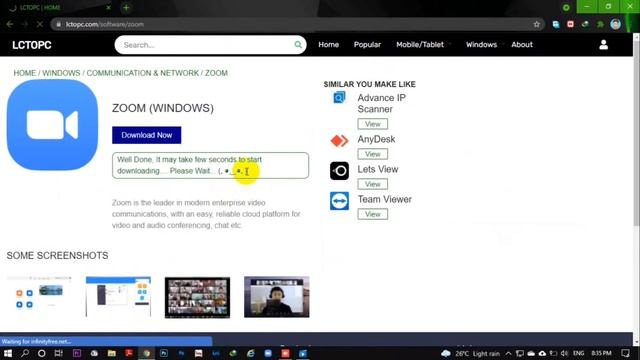Image resolution: width=640 pixels, height=360 pixels.
Task: Open File Explorer from taskbar
Action: [x=111, y=353]
